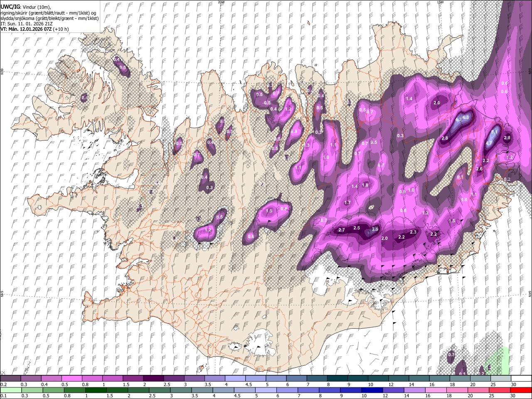Click the 2.6 precipitation value on the map
The height and width of the screenshot is (399, 532).
point(479,169)
